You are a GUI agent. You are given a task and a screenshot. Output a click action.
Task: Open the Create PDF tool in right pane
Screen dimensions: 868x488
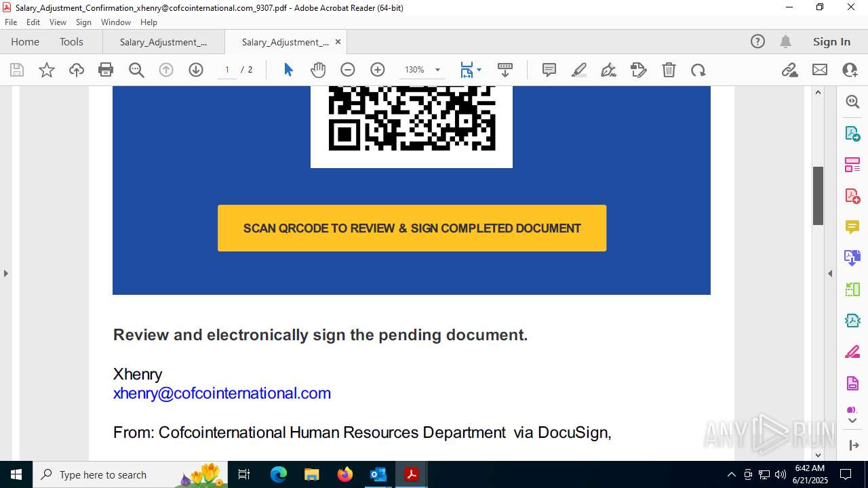pos(852,196)
